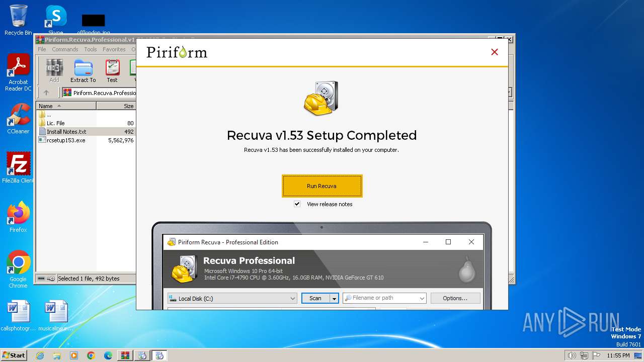
Task: Open Windows Explorer from the taskbar
Action: point(57,355)
